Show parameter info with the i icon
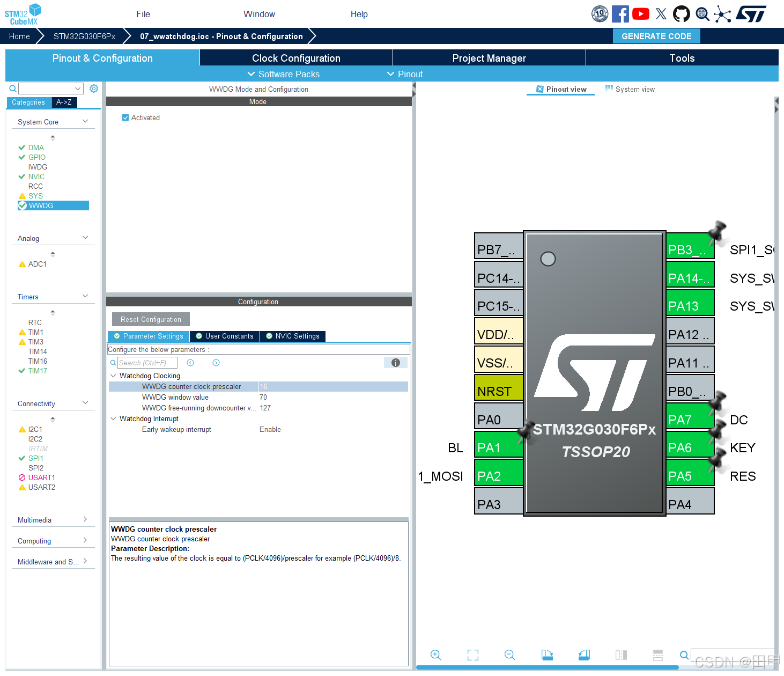This screenshot has width=784, height=676. tap(396, 363)
